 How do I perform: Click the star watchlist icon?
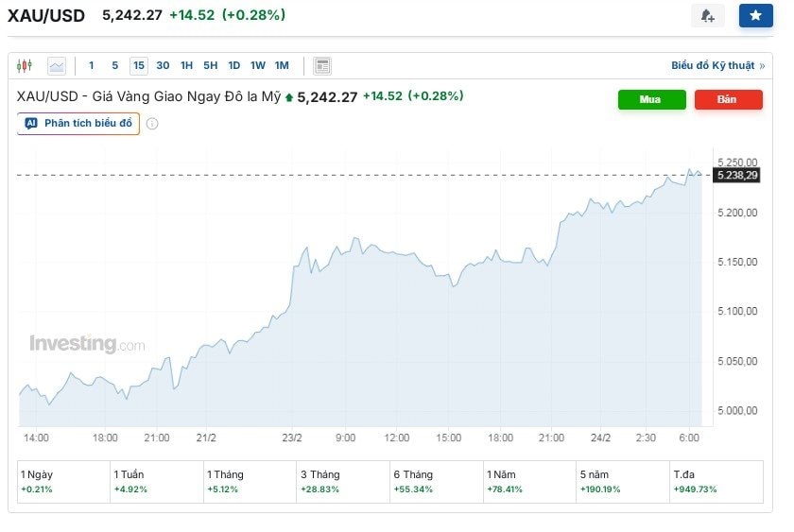click(755, 16)
